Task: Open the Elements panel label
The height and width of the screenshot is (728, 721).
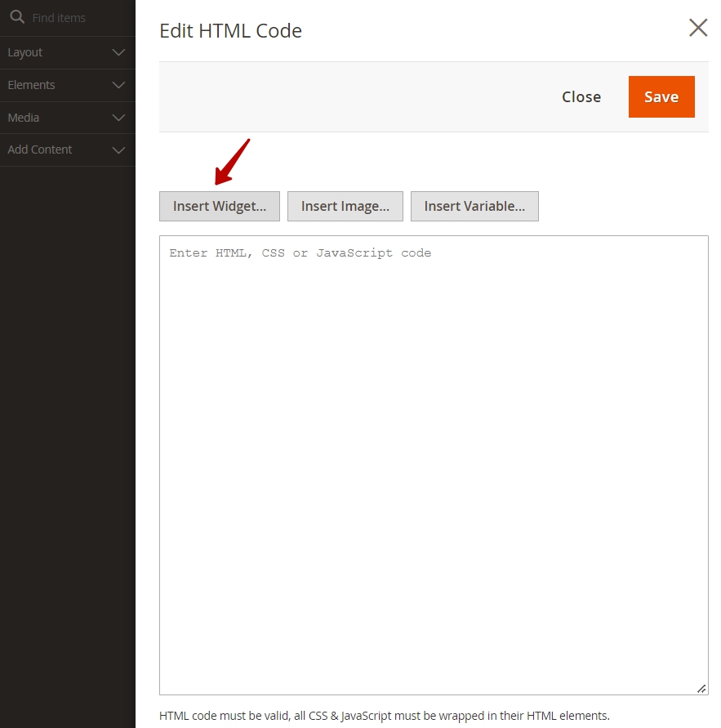Action: pos(31,85)
